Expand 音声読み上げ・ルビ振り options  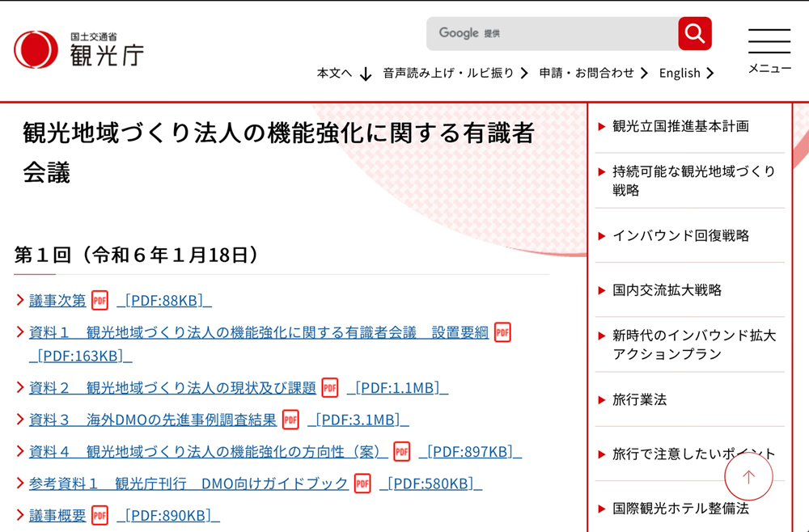pyautogui.click(x=524, y=73)
